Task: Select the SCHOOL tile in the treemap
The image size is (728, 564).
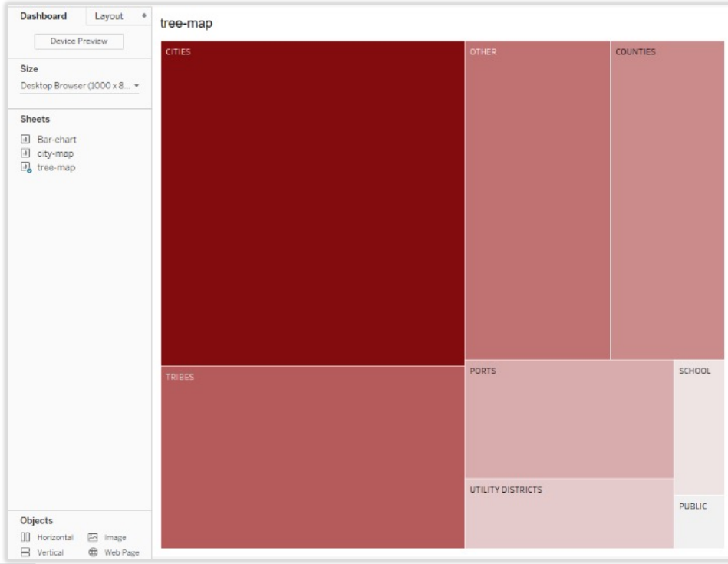Action: pos(699,427)
